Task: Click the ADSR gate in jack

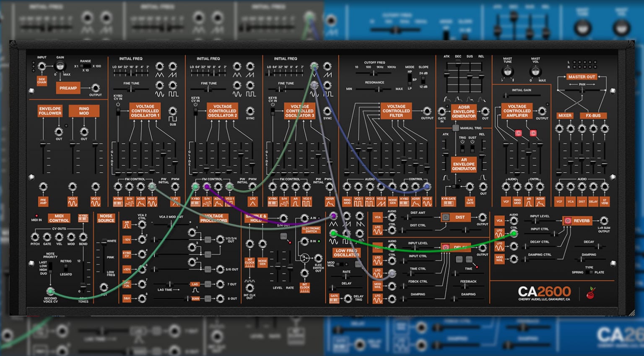Action: pyautogui.click(x=442, y=112)
